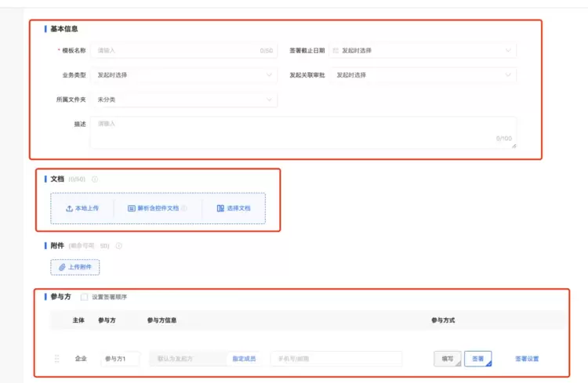Open the 发起关联审批 dropdown
The image size is (588, 383).
click(423, 75)
